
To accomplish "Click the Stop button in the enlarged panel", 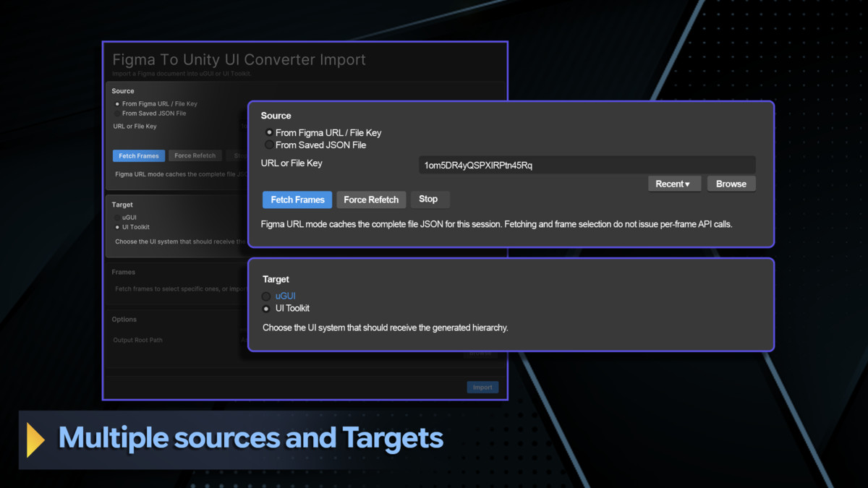I will pyautogui.click(x=430, y=200).
